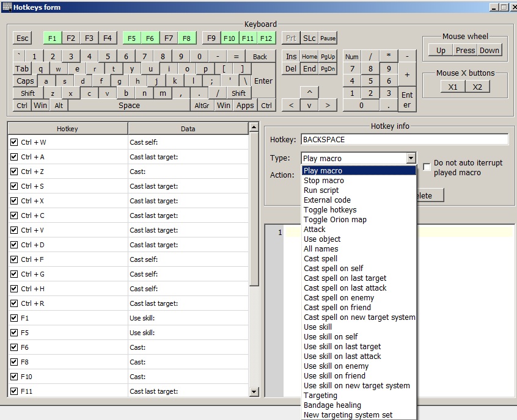Image resolution: width=517 pixels, height=420 pixels.
Task: Select Run script type
Action: (359, 190)
